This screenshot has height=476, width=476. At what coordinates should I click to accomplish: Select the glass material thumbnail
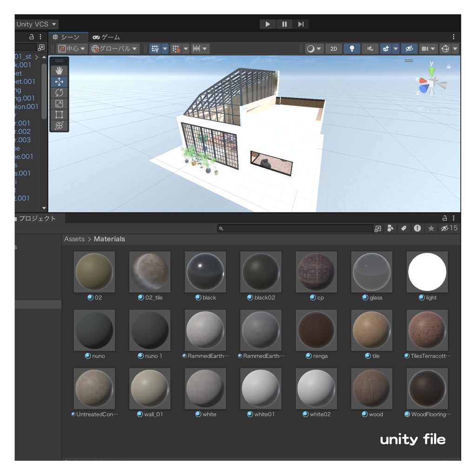coord(371,271)
